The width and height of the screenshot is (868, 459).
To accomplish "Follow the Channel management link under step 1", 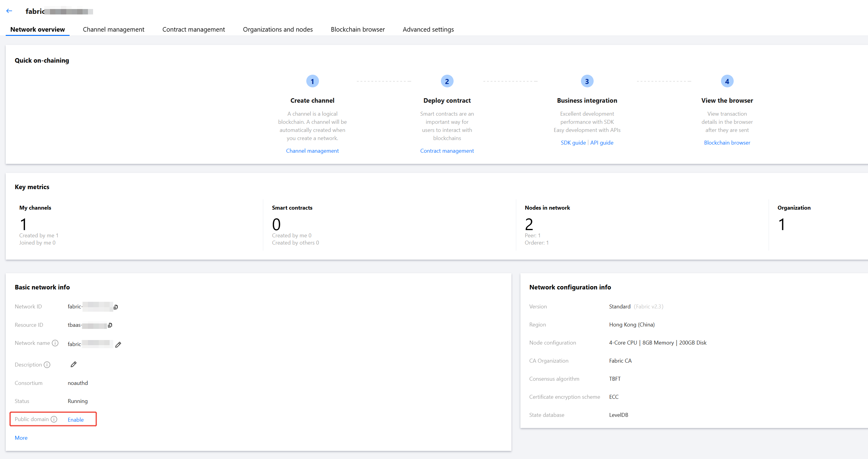I will pyautogui.click(x=312, y=151).
